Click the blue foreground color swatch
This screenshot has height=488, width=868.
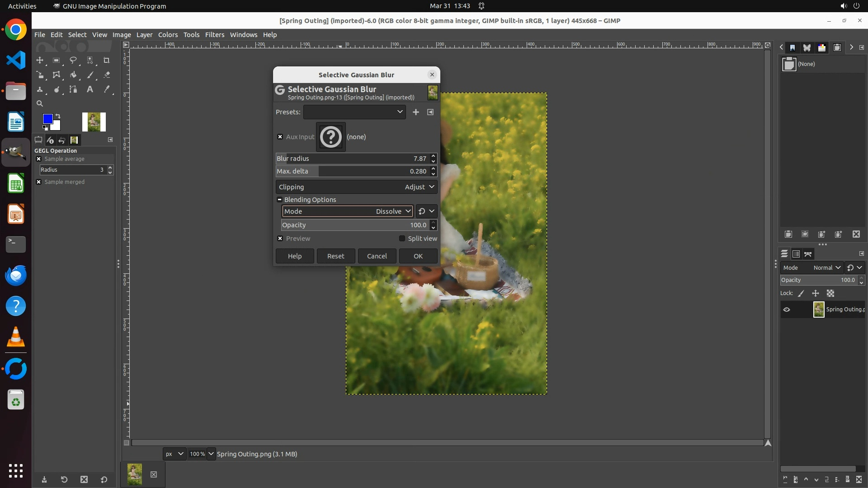click(x=47, y=118)
